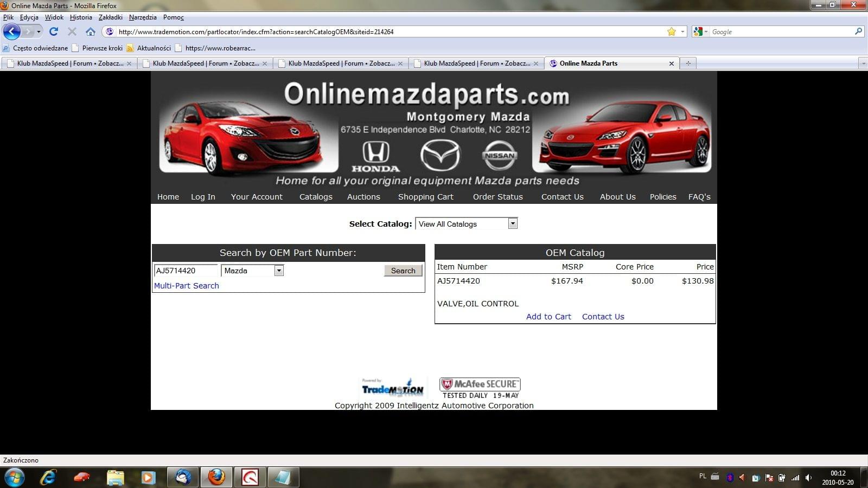Click the site identity icon in address bar
This screenshot has width=868, height=488.
(x=109, y=31)
